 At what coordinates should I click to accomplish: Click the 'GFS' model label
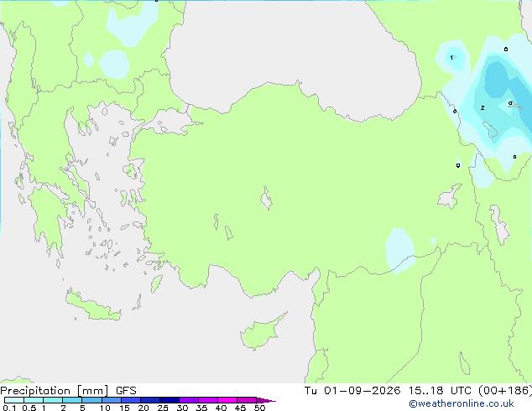click(126, 391)
